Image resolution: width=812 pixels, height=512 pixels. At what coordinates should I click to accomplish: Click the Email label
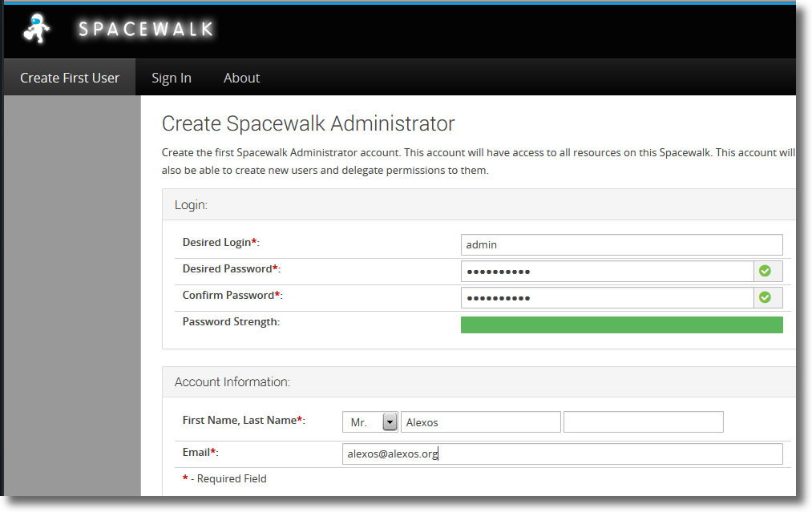pos(200,453)
